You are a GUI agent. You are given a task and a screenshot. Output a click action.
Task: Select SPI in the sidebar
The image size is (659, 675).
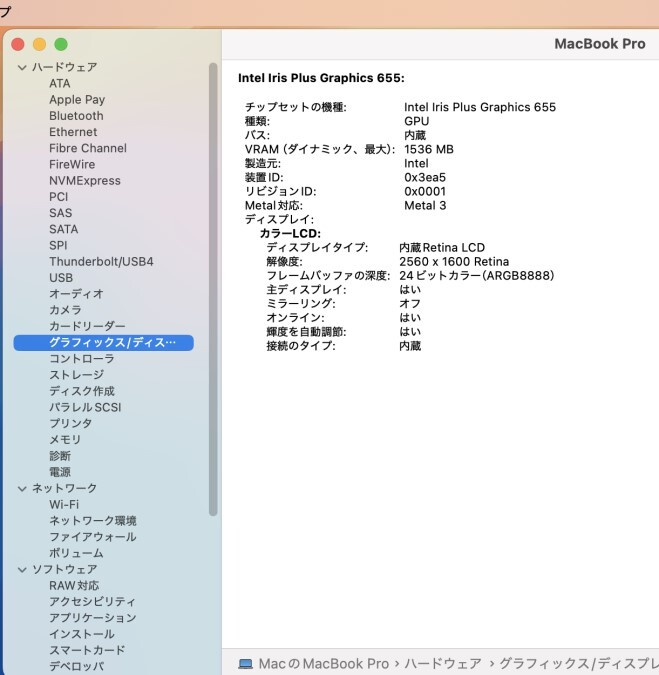tap(58, 245)
